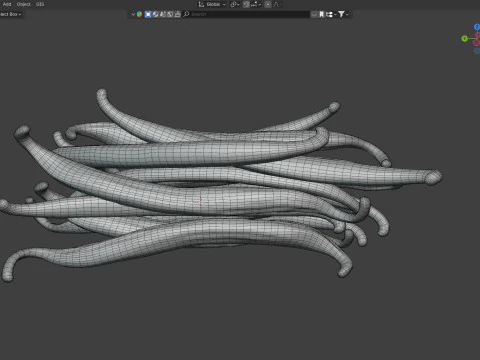
Task: Open the dropdown beside the bookmark icon
Action: 331,14
